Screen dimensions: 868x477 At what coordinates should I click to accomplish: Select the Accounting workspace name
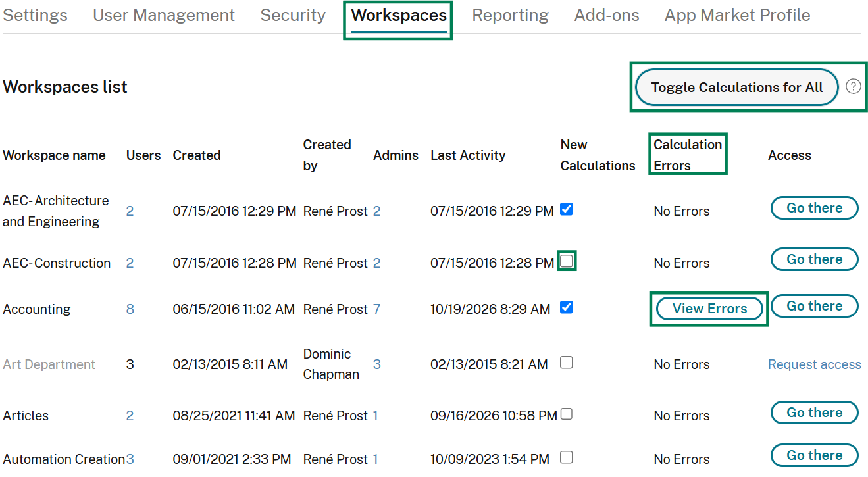click(x=37, y=309)
